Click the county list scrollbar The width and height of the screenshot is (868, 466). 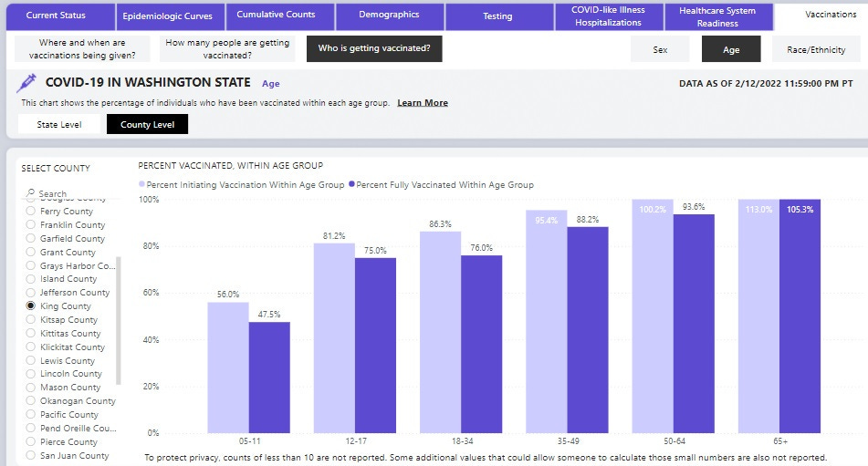tap(118, 321)
